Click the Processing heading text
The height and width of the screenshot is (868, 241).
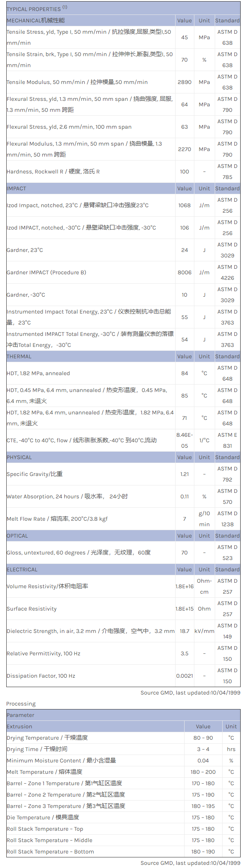(x=21, y=704)
